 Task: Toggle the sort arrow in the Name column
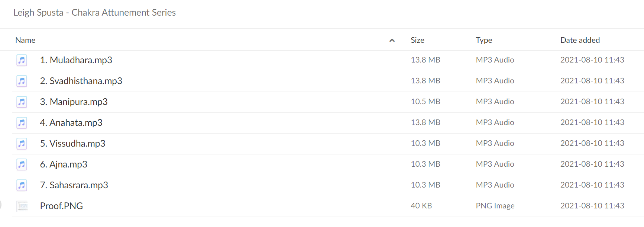392,40
